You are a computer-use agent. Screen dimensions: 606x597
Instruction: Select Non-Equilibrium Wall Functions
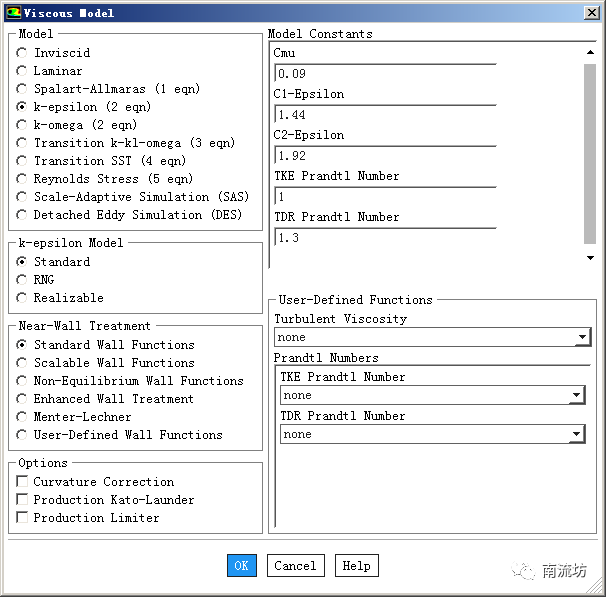tap(22, 381)
